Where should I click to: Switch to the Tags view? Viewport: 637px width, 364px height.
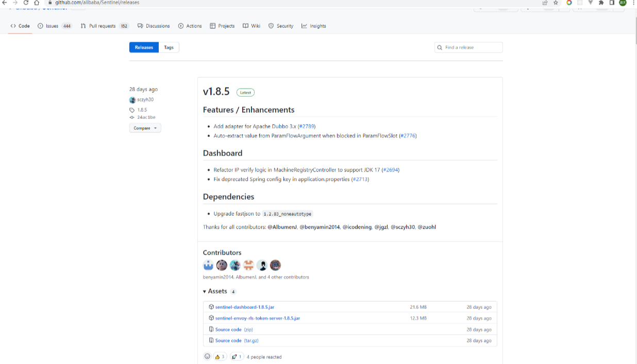[x=169, y=47]
